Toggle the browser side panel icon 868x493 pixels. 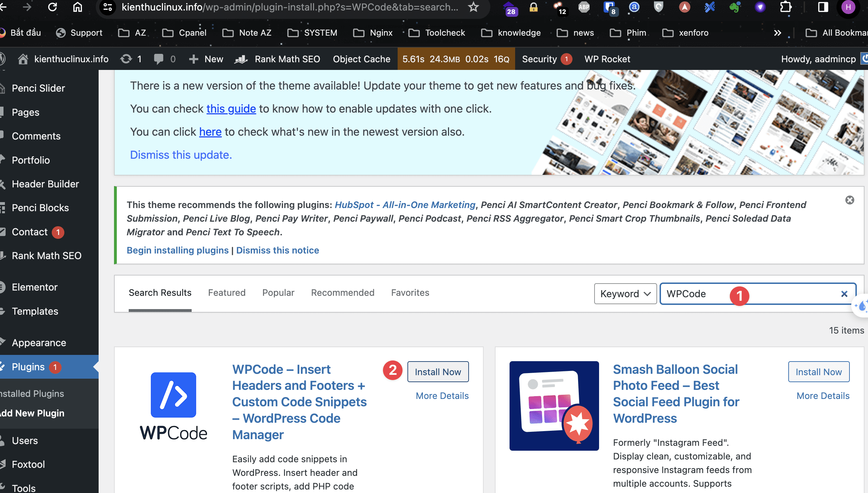point(823,7)
